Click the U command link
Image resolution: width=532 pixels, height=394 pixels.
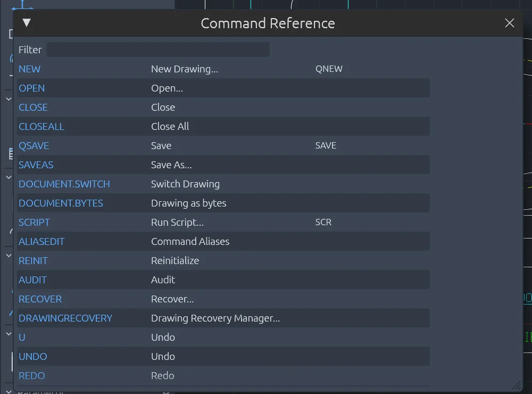(22, 338)
